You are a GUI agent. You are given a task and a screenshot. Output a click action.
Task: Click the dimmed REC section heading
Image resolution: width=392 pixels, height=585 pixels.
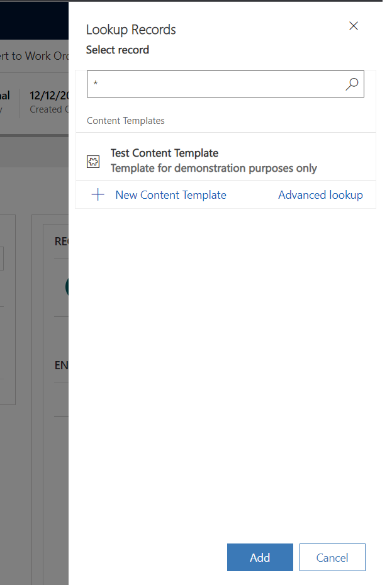point(61,242)
